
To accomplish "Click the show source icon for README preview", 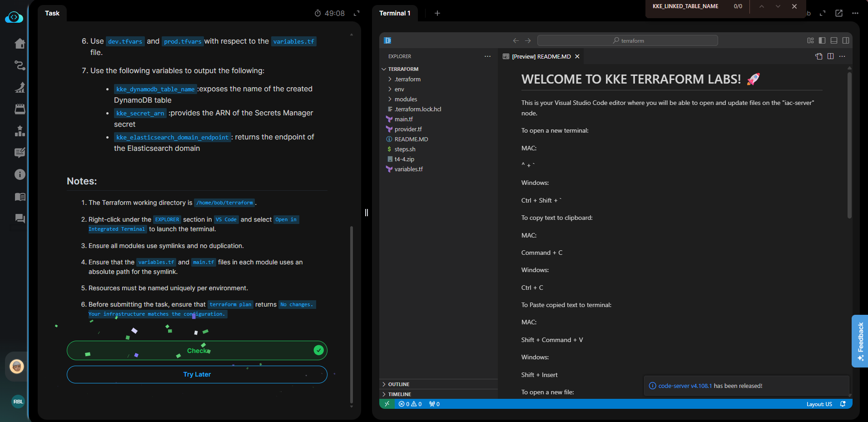I will click(818, 56).
